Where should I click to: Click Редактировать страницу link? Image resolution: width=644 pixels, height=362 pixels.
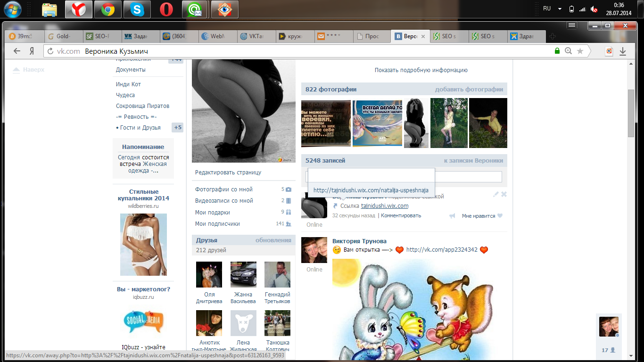(x=228, y=173)
